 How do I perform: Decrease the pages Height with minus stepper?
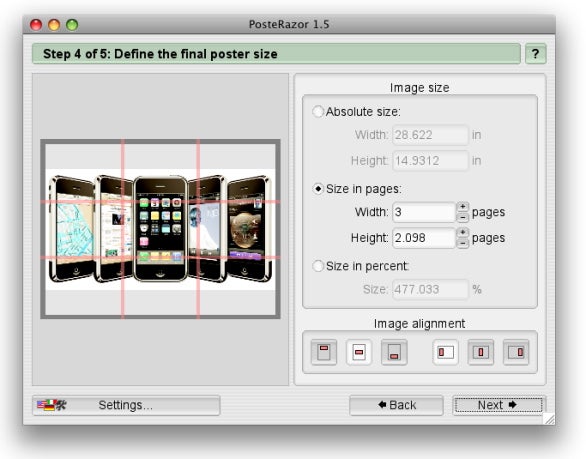[463, 243]
